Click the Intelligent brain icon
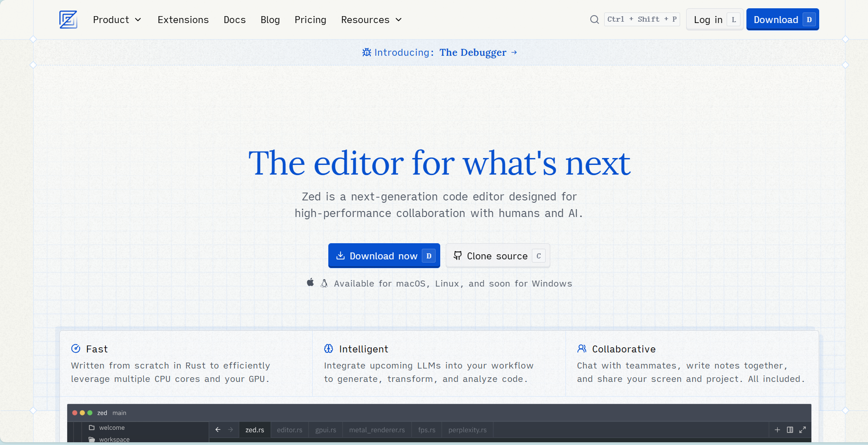The width and height of the screenshot is (868, 445). (x=328, y=349)
